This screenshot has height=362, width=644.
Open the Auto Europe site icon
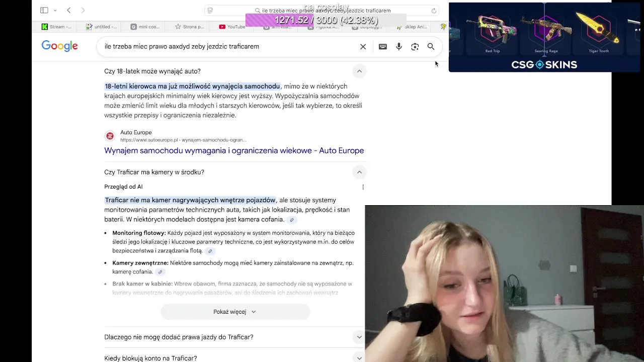click(110, 136)
